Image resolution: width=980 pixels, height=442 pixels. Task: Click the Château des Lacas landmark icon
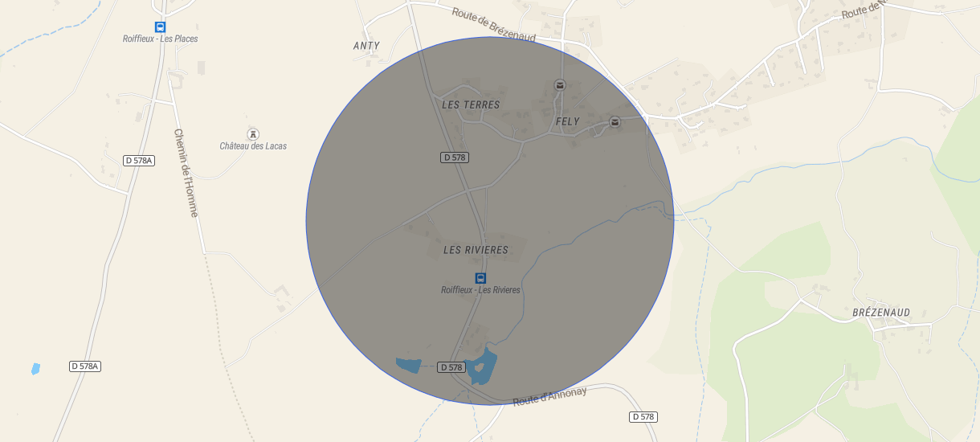(253, 134)
